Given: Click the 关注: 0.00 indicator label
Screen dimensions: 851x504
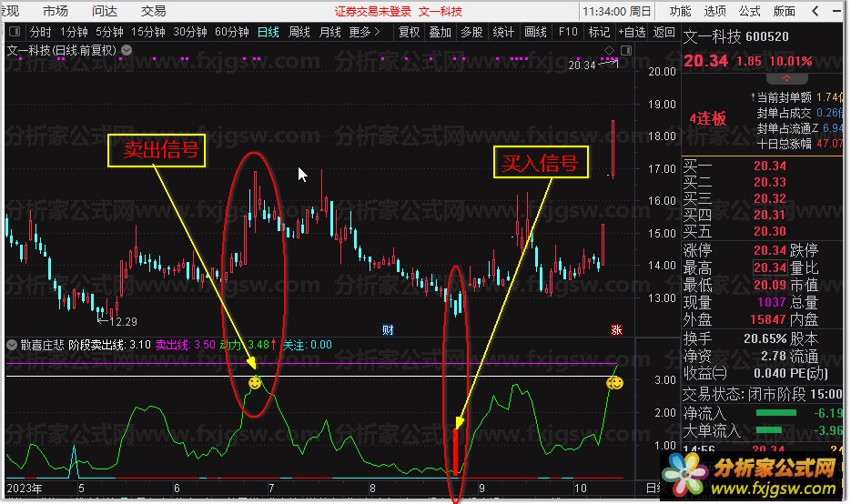Looking at the screenshot, I should (x=308, y=345).
